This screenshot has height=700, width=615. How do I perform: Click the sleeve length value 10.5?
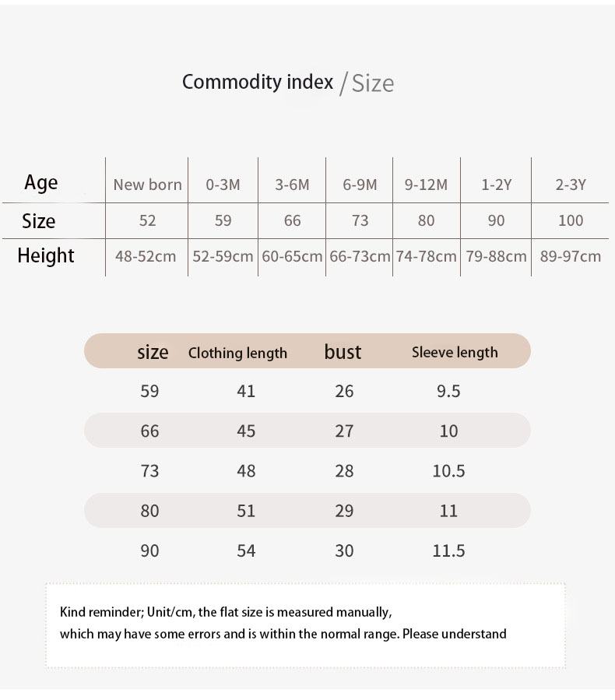448,471
